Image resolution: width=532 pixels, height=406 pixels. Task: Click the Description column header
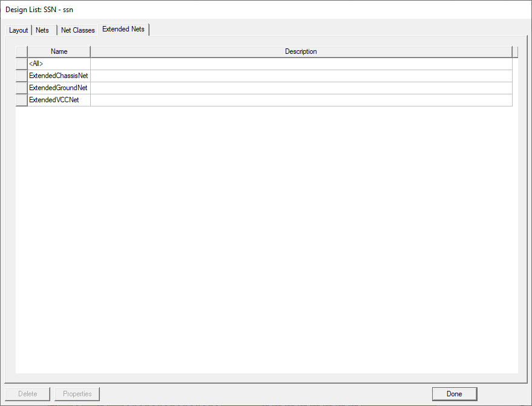pyautogui.click(x=301, y=51)
